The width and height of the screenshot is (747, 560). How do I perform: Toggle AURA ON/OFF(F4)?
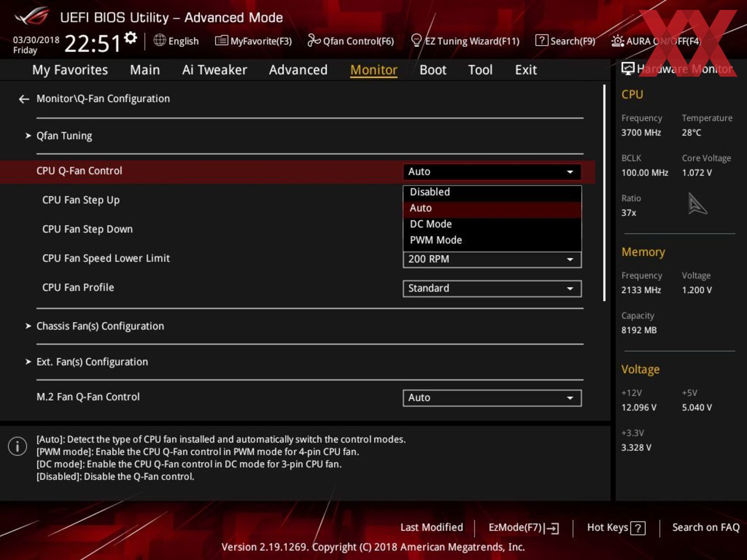656,41
